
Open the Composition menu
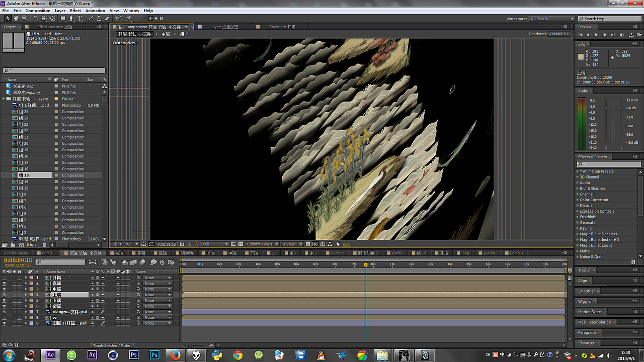[x=38, y=11]
